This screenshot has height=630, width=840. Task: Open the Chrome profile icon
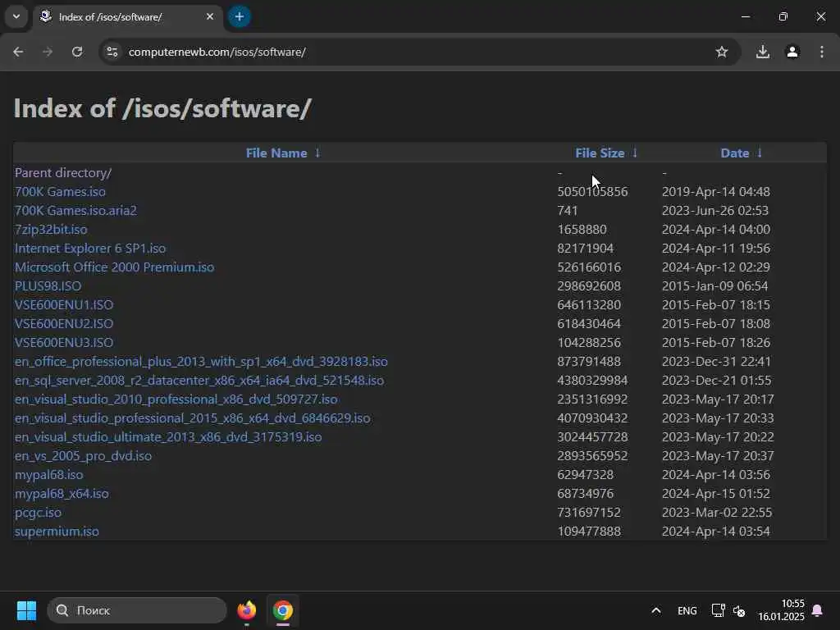click(x=792, y=52)
